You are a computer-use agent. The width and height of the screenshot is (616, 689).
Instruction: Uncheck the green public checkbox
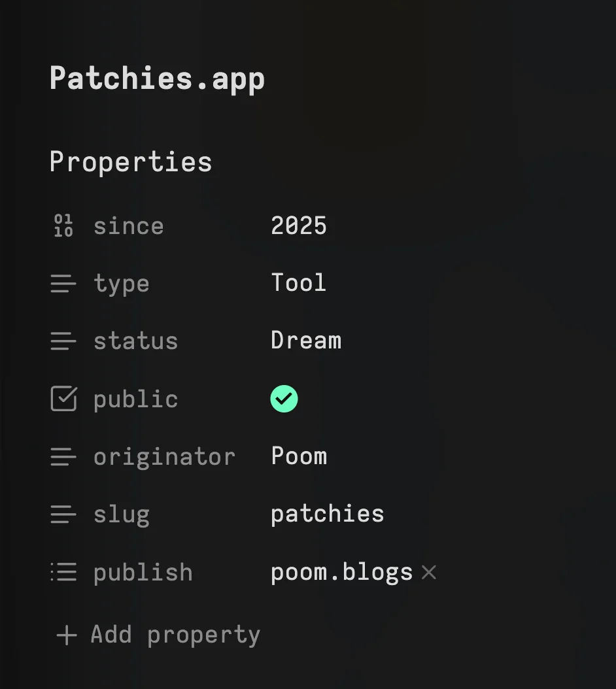tap(284, 399)
